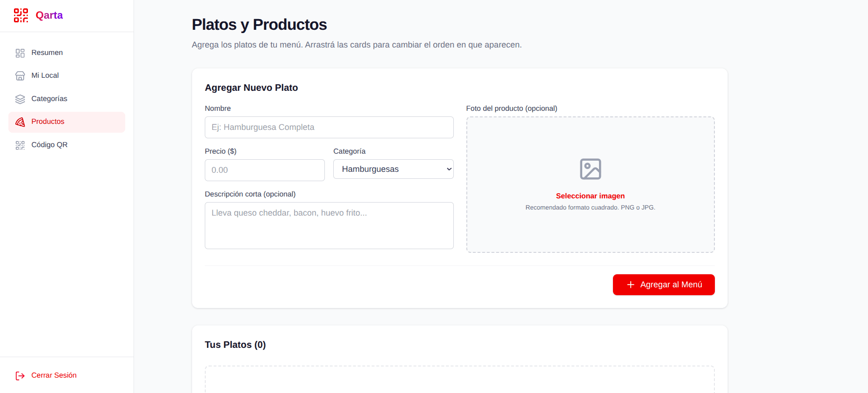Click the Nombre field label

[218, 108]
